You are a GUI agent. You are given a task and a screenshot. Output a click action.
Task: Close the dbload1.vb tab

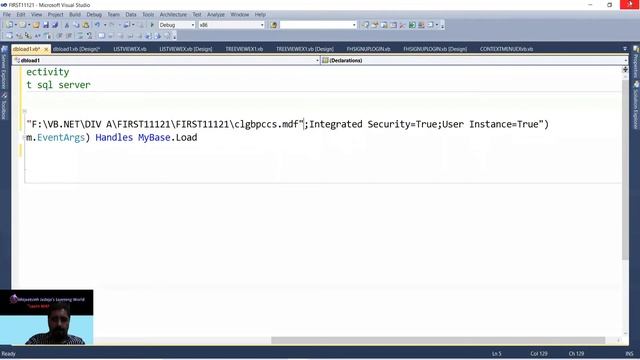46,49
